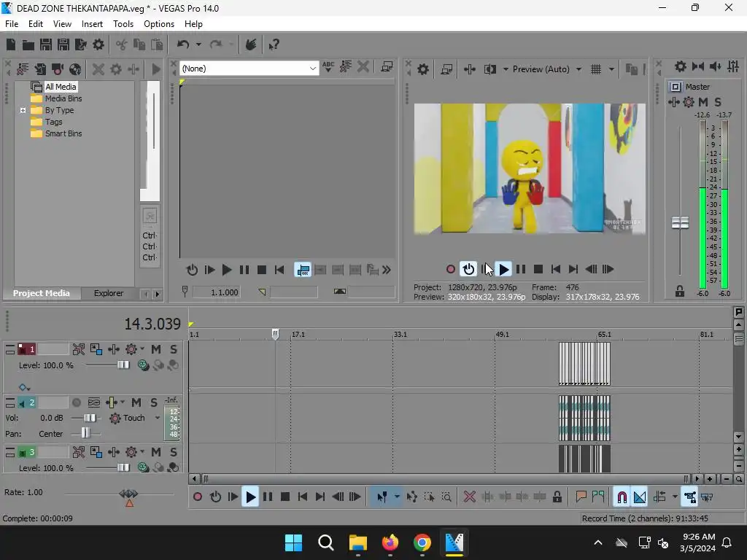Mute video track 1 with M button
The image size is (747, 560).
tap(156, 349)
